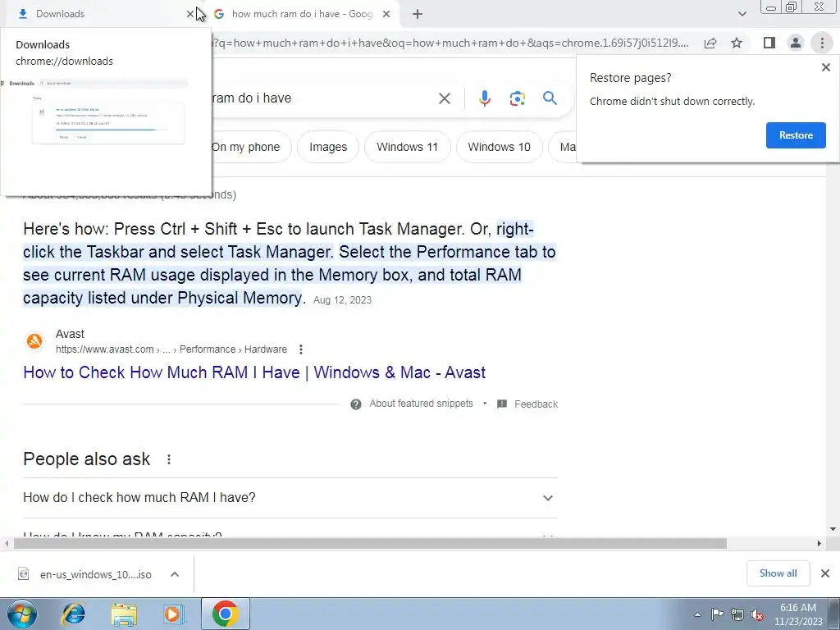Open the taskbar clock showing 6:16 AM

click(797, 614)
